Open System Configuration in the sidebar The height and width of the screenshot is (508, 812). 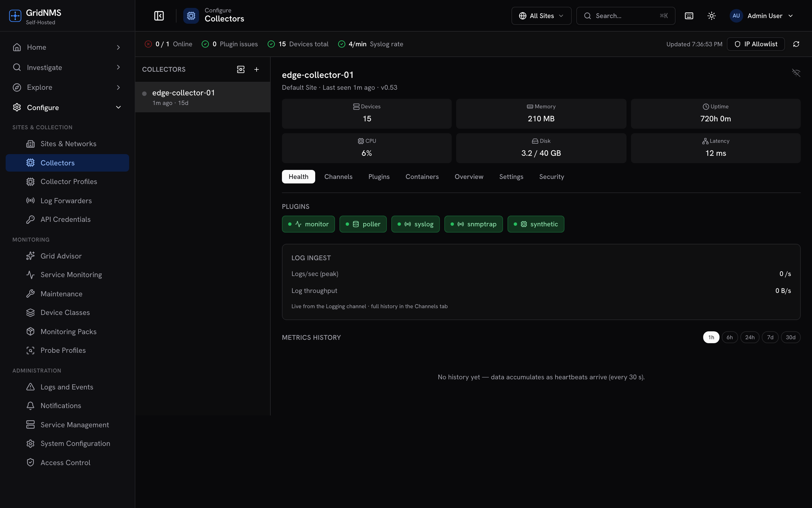[67, 443]
